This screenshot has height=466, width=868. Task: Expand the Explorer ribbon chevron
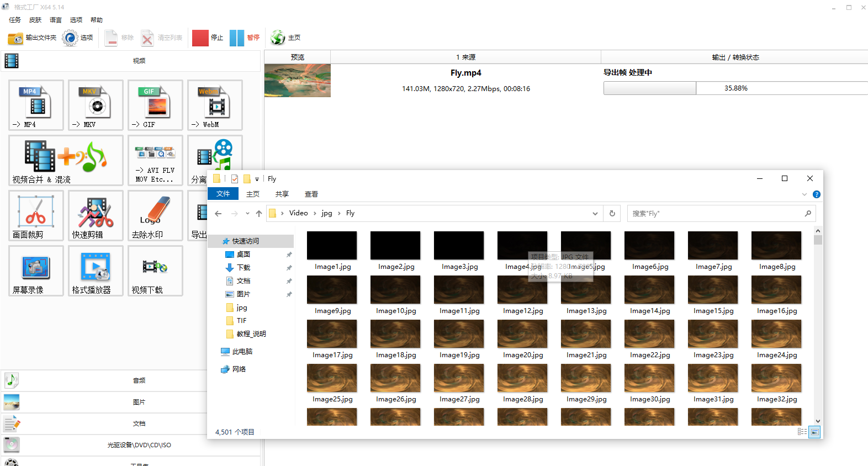(x=804, y=194)
